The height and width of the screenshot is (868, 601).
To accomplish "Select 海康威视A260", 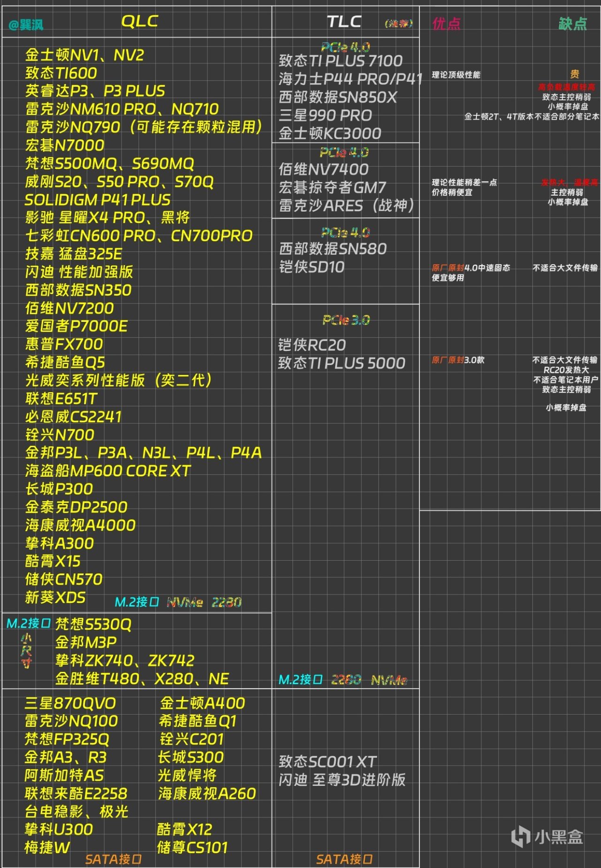I will [207, 793].
